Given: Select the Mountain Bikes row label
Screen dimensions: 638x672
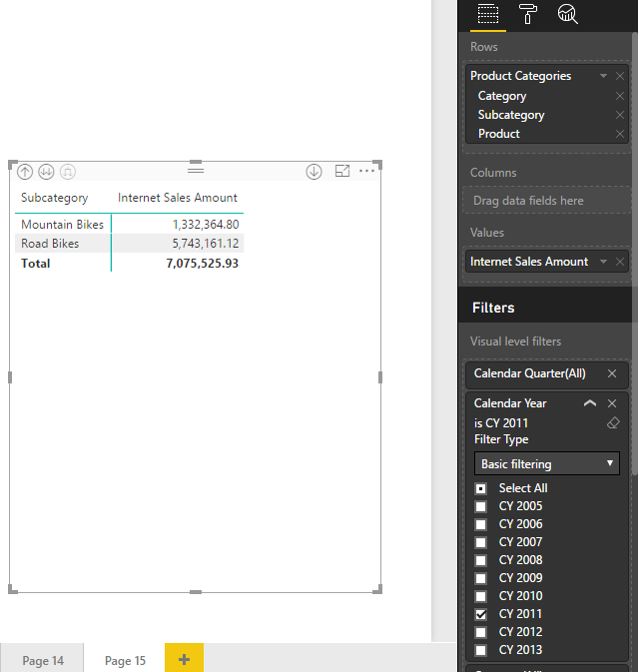Looking at the screenshot, I should pyautogui.click(x=62, y=225).
